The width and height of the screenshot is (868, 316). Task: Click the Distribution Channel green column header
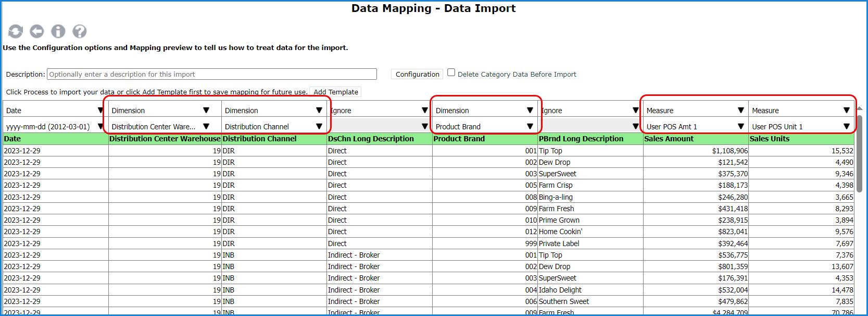[x=274, y=139]
